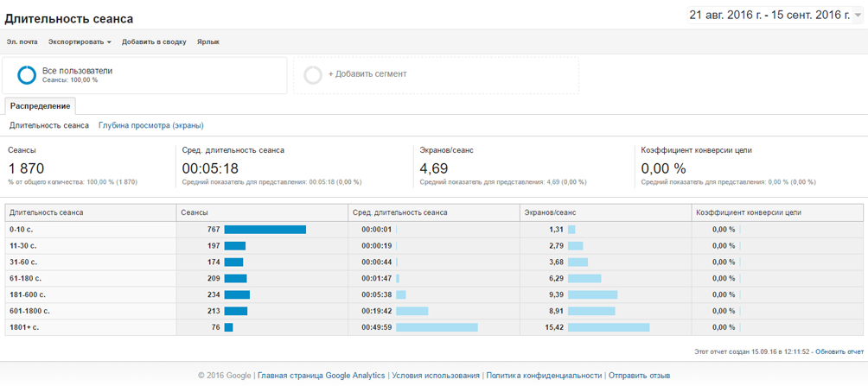Click + Добавить сегмент box
Screen dimensions: 868x386
[x=437, y=74]
